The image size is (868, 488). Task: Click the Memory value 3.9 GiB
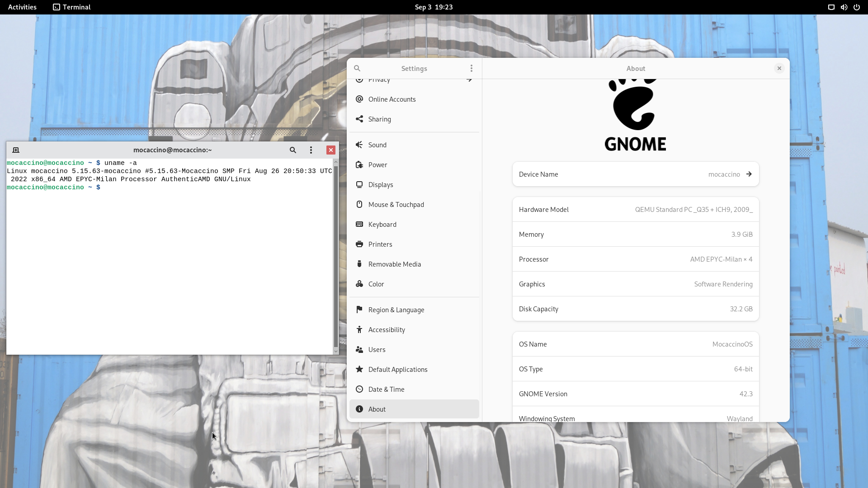click(x=742, y=234)
